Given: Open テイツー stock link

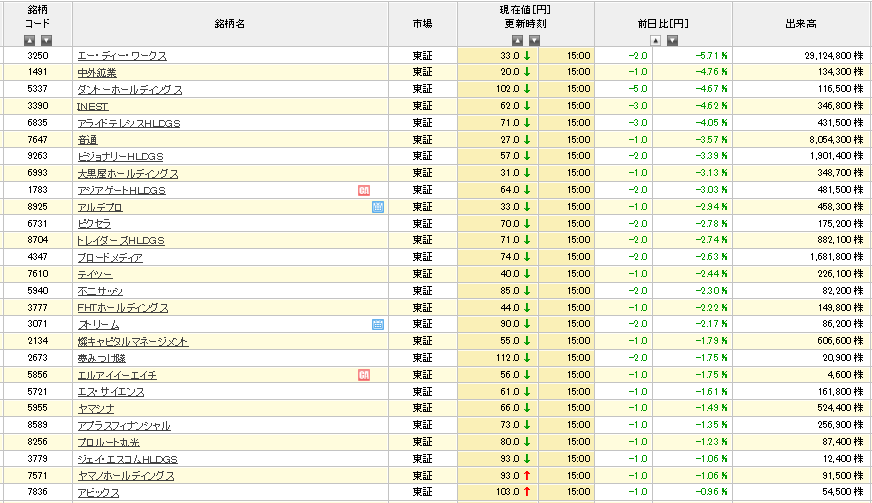Looking at the screenshot, I should [95, 274].
